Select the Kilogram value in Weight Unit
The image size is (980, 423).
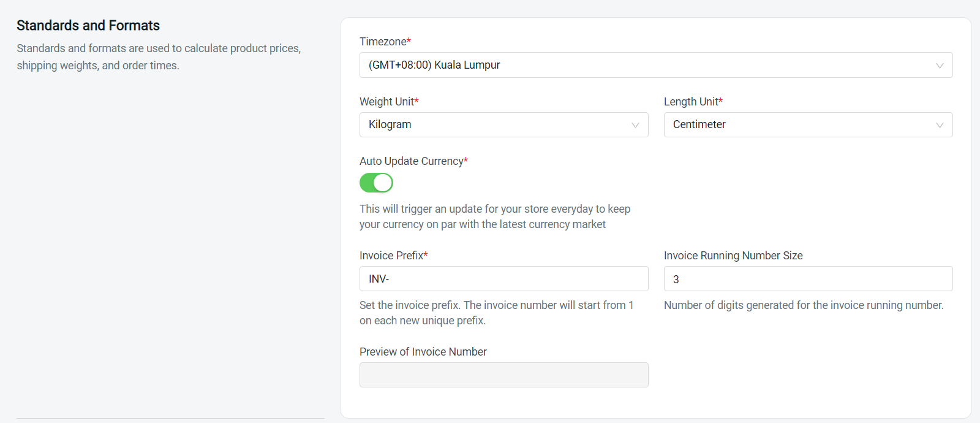pyautogui.click(x=390, y=124)
